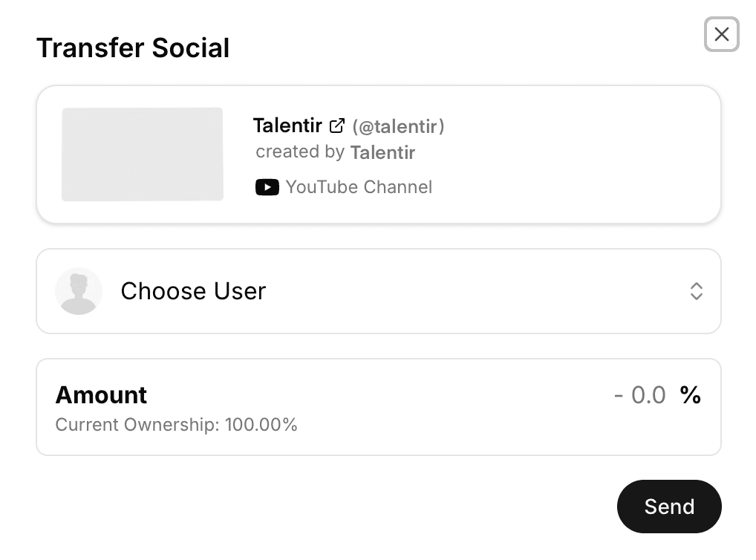Click the 'Choose User' placeholder text
The height and width of the screenshot is (560, 756).
[x=193, y=291]
